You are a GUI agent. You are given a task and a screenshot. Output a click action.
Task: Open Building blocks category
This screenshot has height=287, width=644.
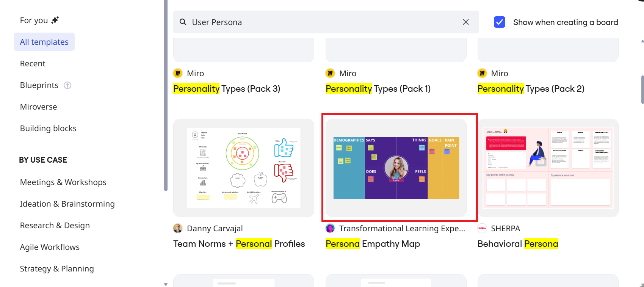coord(48,129)
